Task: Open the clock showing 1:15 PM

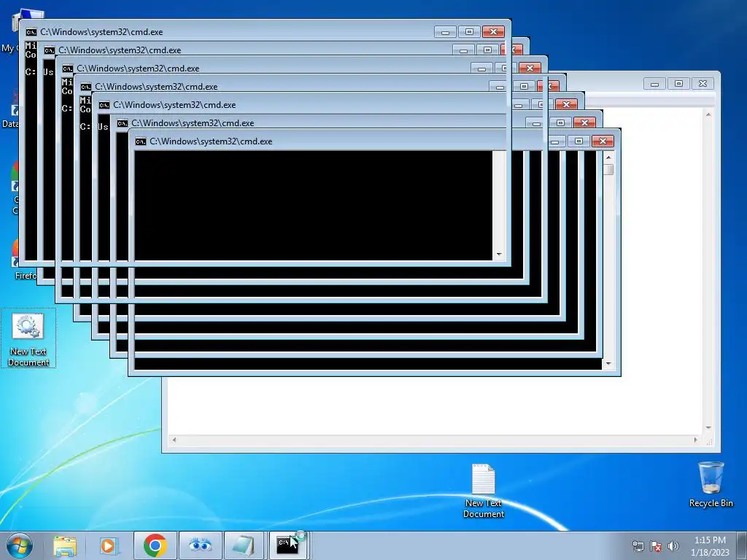Action: (x=710, y=546)
